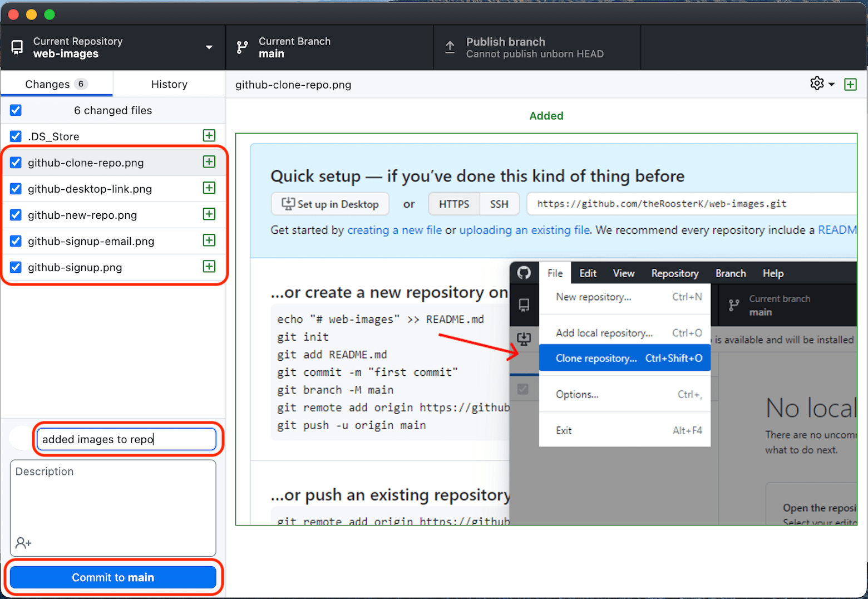Screen dimensions: 868x599
Task: Click the green Added status label
Action: (546, 116)
